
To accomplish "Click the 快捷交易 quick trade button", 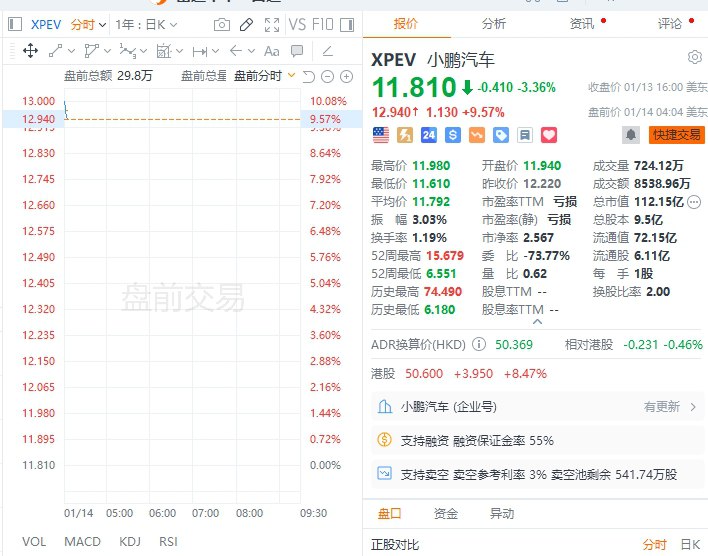I will click(676, 135).
